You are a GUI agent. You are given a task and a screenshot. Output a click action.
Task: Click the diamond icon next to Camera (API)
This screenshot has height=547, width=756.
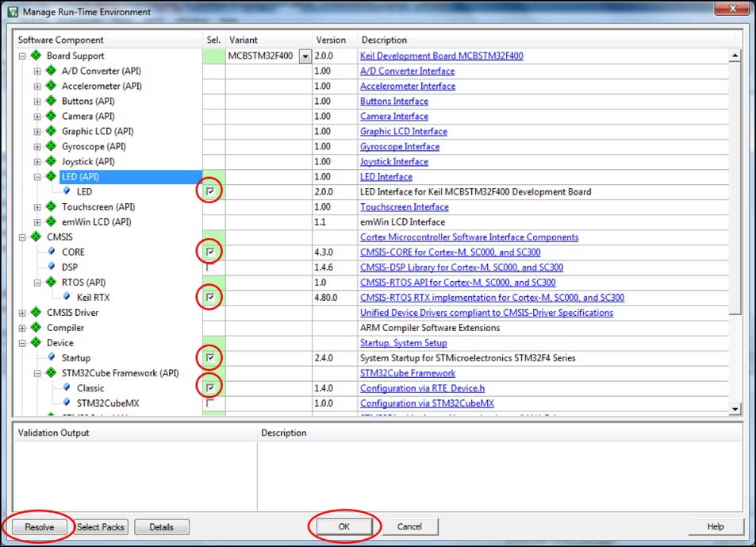click(x=51, y=116)
